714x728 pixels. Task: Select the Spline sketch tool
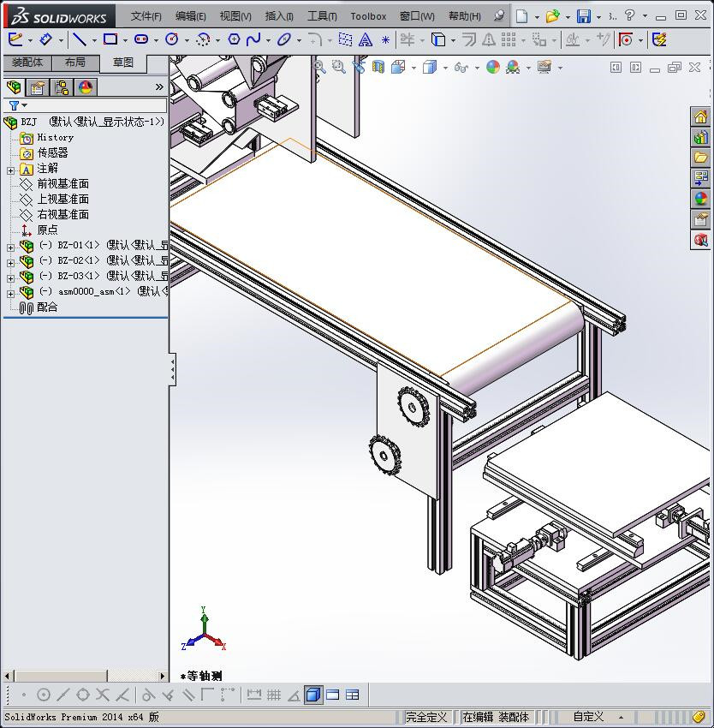[x=253, y=39]
